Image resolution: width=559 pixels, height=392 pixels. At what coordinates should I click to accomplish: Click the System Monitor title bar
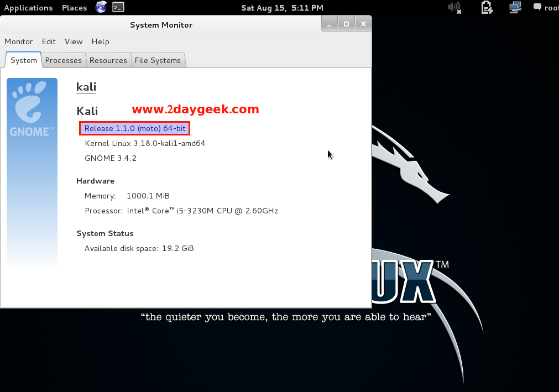pos(161,25)
